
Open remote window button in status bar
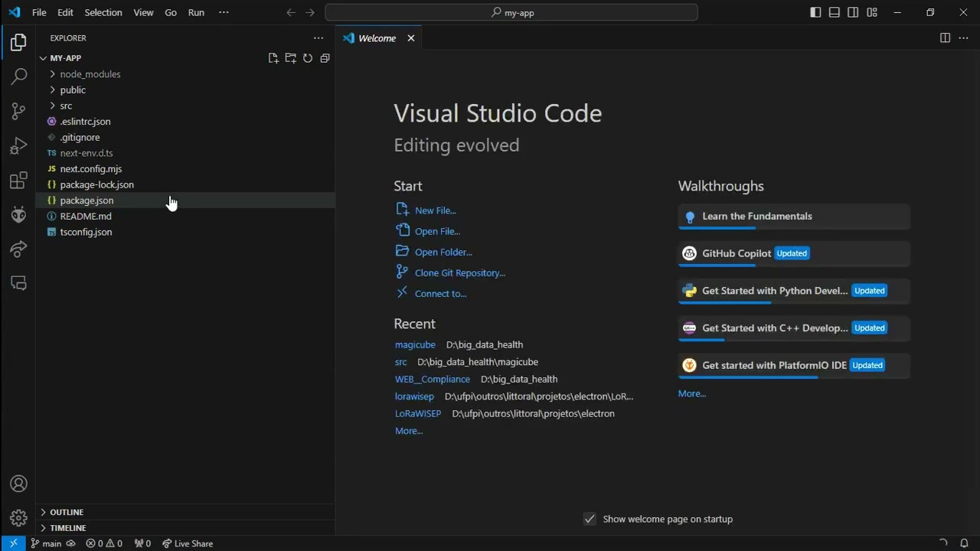point(13,543)
